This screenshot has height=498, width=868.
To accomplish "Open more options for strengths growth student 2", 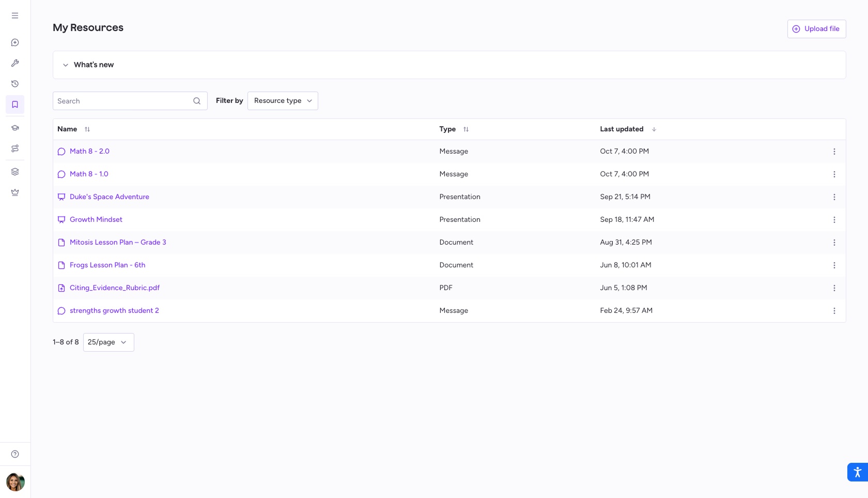I will (834, 311).
